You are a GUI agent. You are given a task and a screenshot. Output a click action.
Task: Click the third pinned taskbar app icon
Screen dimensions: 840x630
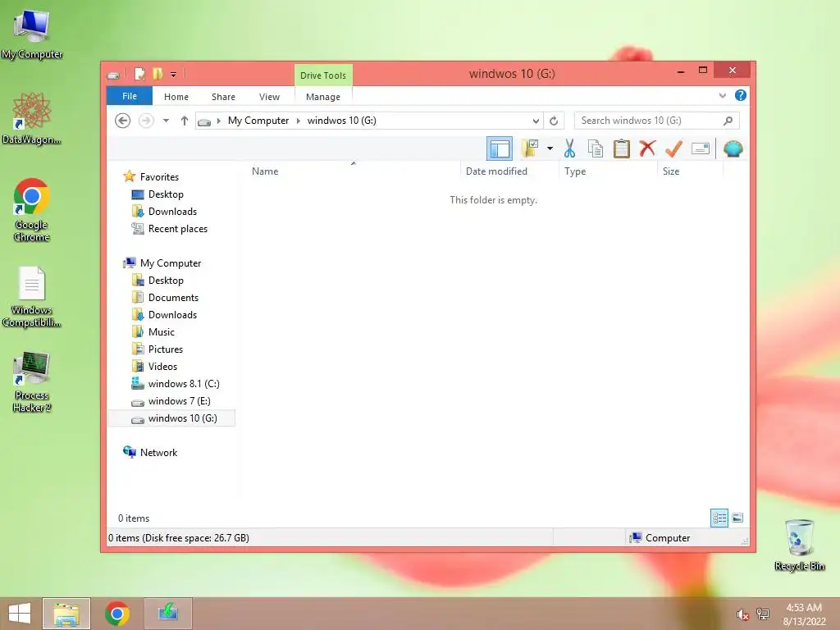[167, 614]
